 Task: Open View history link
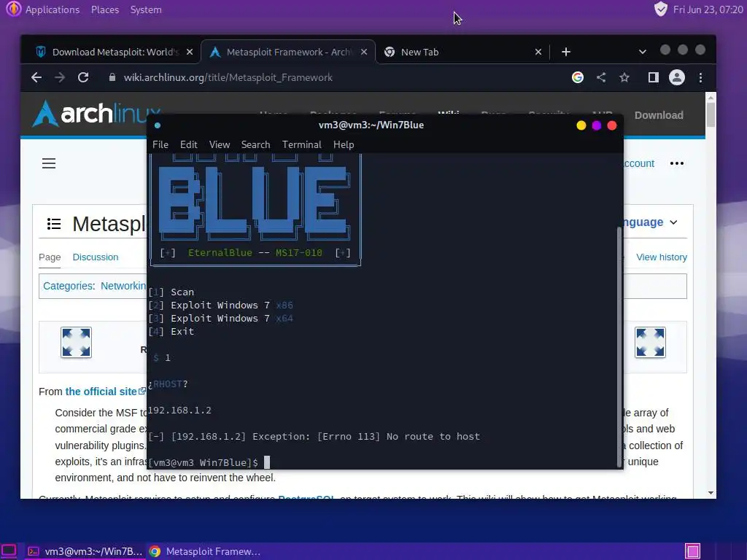coord(661,257)
